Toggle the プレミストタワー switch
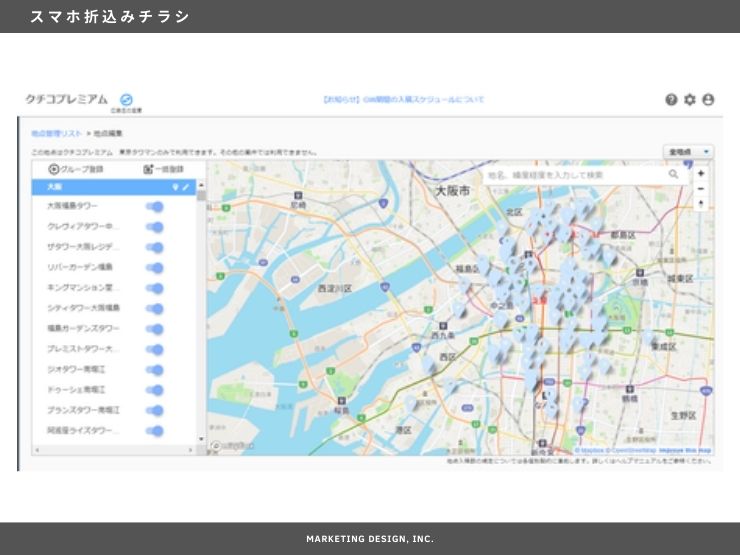This screenshot has width=740, height=555. pos(155,349)
